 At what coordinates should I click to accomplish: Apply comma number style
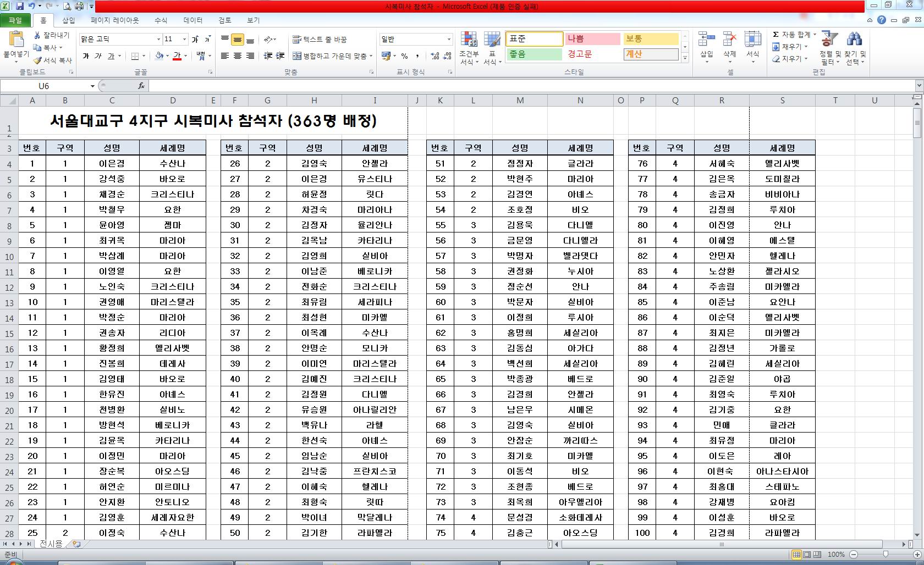(x=417, y=56)
